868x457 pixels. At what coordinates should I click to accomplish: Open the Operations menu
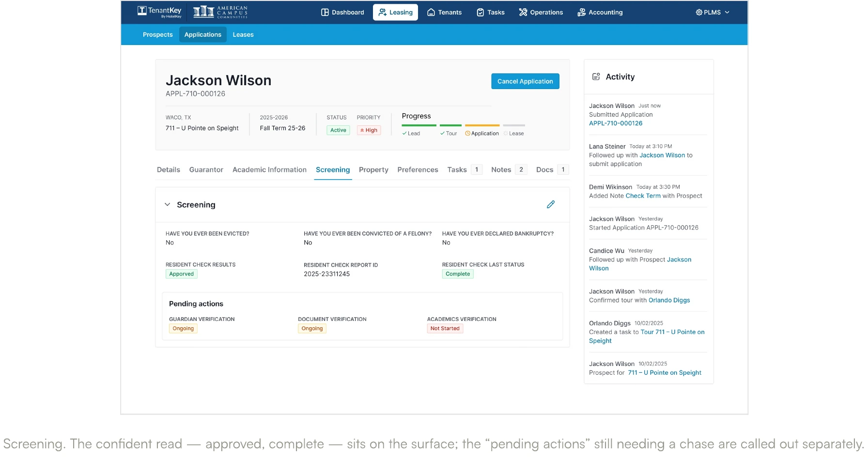coord(541,12)
